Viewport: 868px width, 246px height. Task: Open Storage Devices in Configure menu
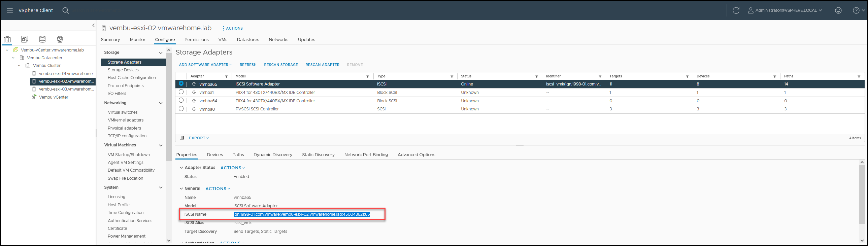123,70
